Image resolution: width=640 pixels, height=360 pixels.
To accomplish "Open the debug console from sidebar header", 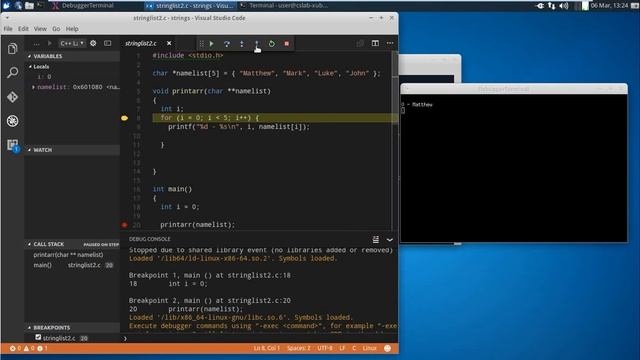I will pyautogui.click(x=107, y=43).
